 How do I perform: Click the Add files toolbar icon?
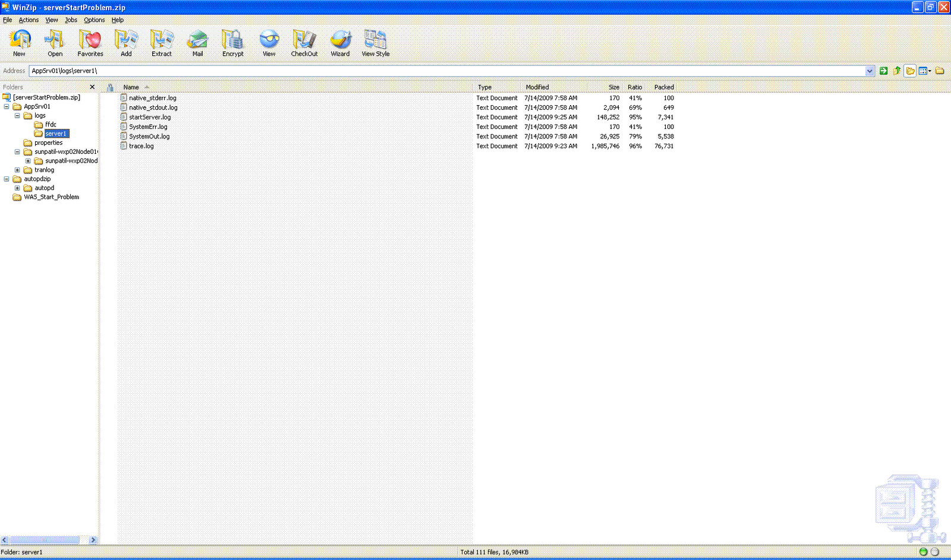pos(126,39)
